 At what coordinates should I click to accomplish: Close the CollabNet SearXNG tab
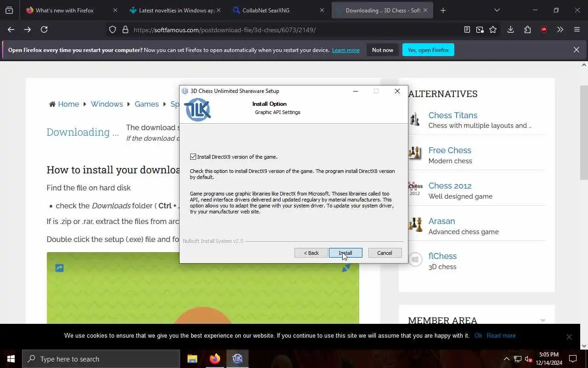(x=322, y=10)
